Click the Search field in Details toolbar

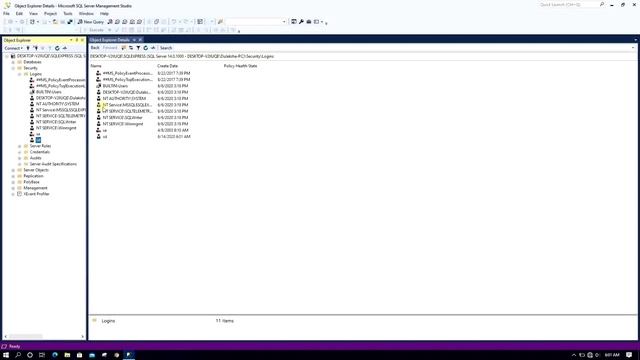point(166,48)
